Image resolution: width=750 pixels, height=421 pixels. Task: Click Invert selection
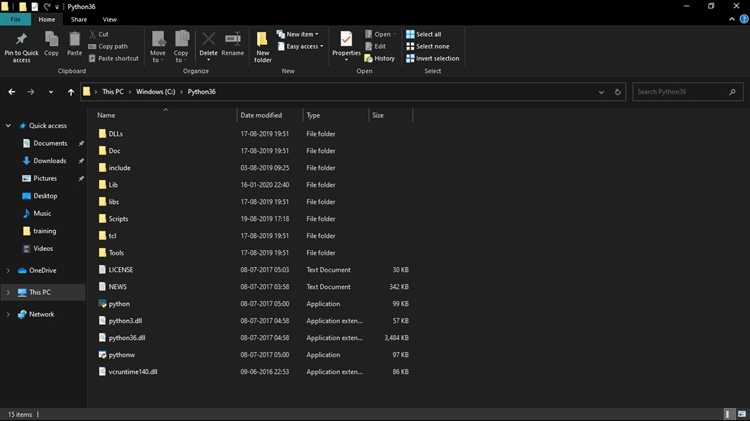pos(432,58)
